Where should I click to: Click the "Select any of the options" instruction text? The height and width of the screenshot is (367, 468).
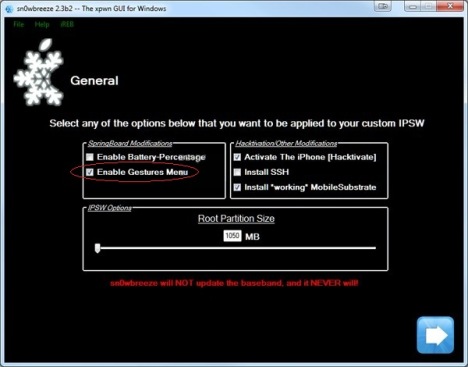point(237,123)
